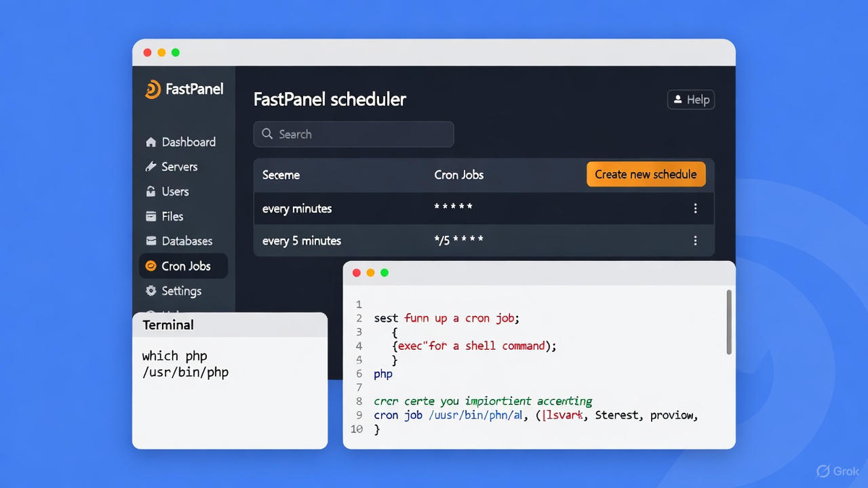Click the Users lock icon
This screenshot has height=488, width=868.
150,192
